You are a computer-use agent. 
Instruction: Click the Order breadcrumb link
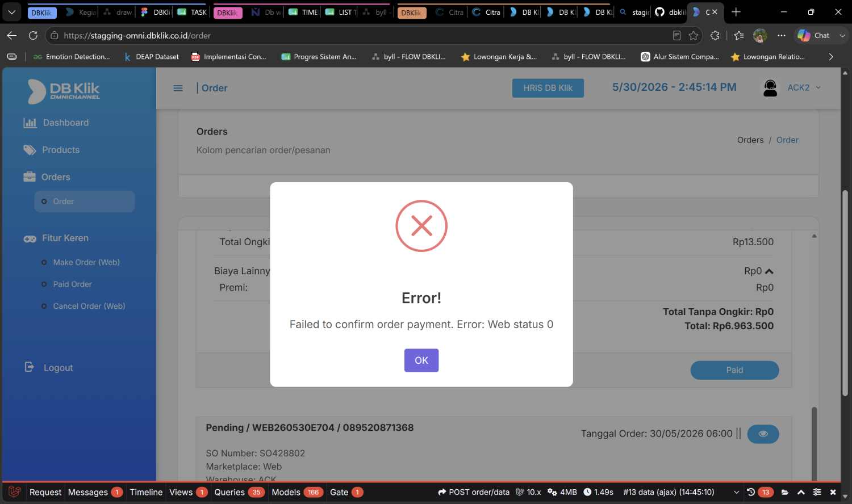(x=787, y=140)
